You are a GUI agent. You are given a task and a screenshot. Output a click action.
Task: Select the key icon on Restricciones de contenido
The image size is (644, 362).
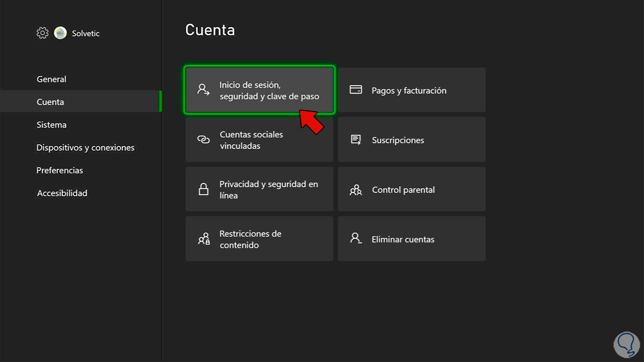[x=203, y=239]
